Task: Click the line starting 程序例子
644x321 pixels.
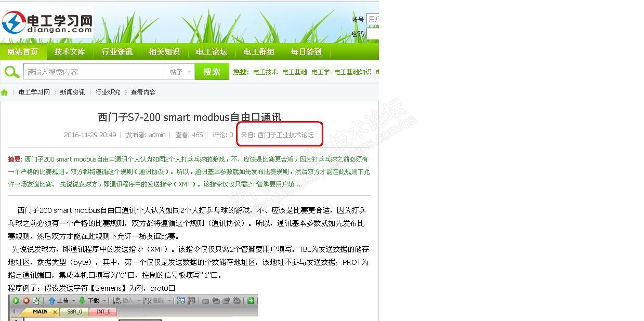Action: pos(91,288)
